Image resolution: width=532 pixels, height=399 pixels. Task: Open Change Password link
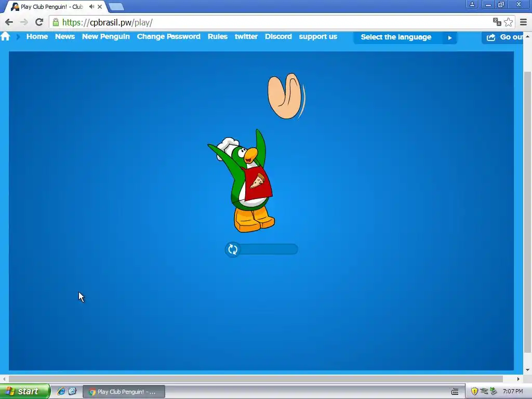click(169, 37)
